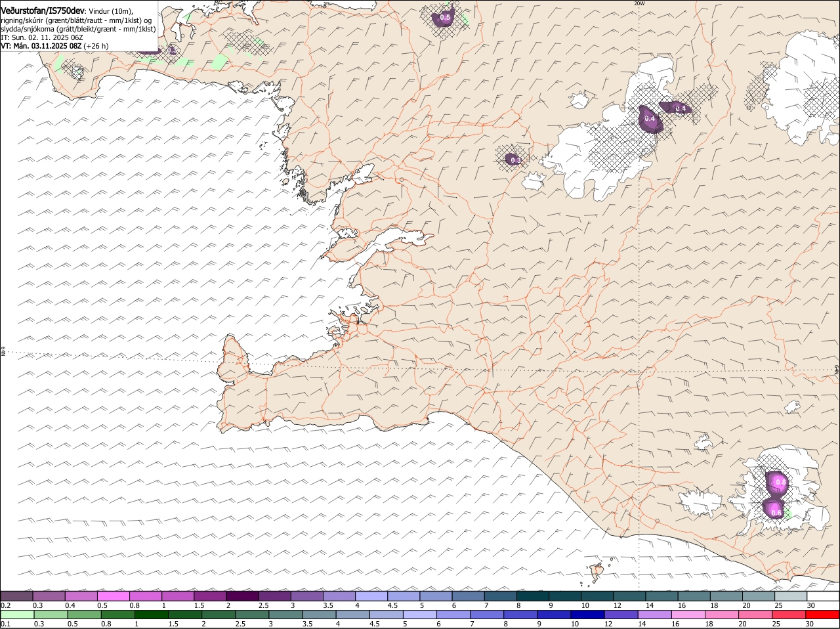Click the '(+26 h)' forecast offset text

click(96, 46)
